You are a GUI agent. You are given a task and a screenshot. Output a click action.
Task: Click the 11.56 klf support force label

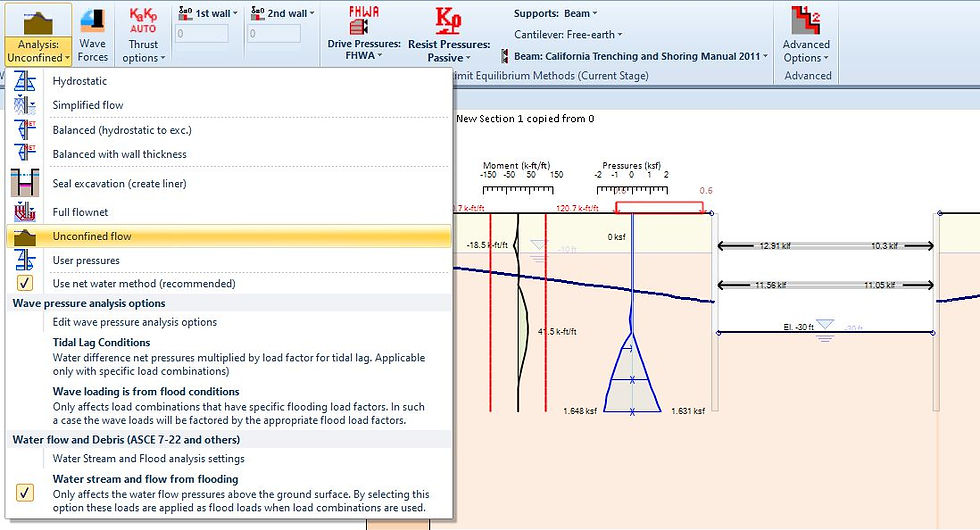(771, 285)
